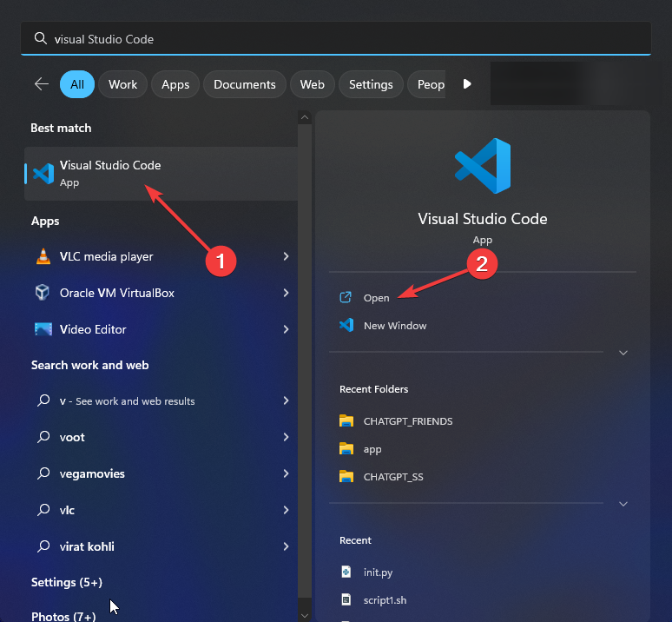Click the search icon beside vegamovies
This screenshot has height=622, width=672.
pyautogui.click(x=43, y=473)
